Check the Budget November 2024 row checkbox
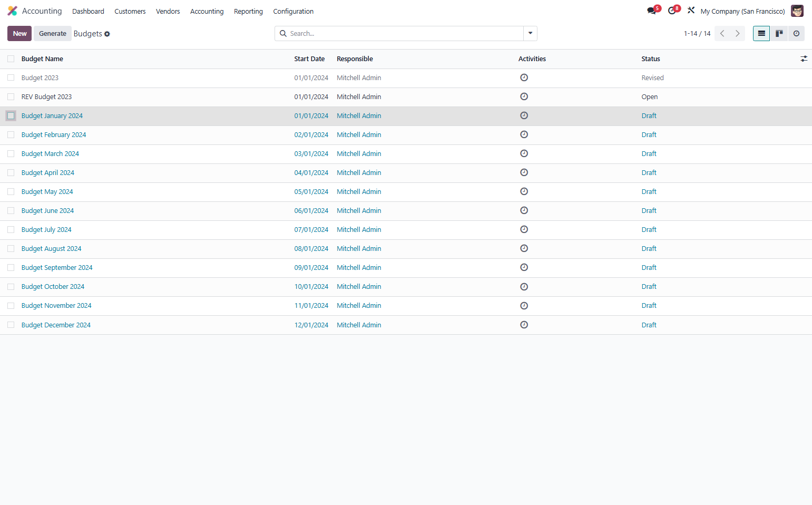812x505 pixels. click(11, 305)
